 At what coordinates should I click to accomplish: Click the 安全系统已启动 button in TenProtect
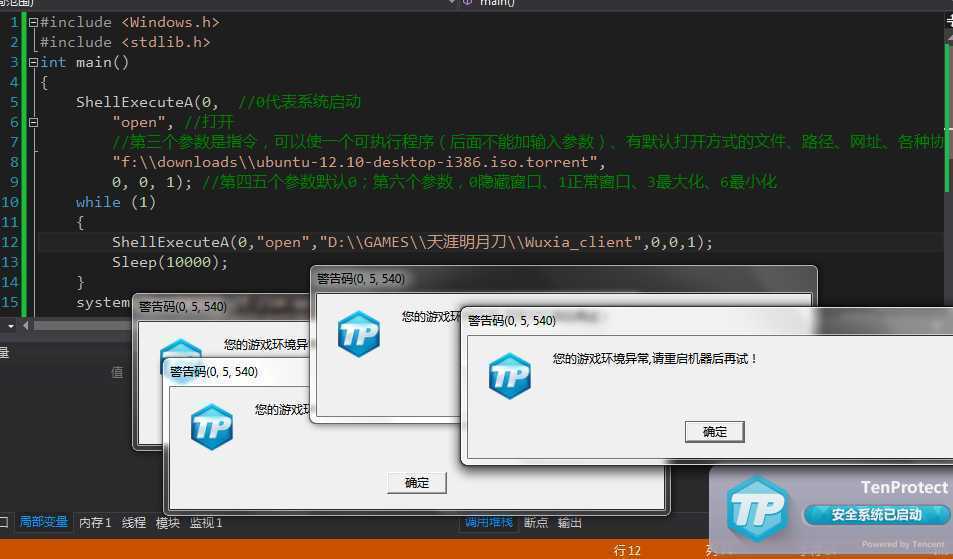point(876,515)
